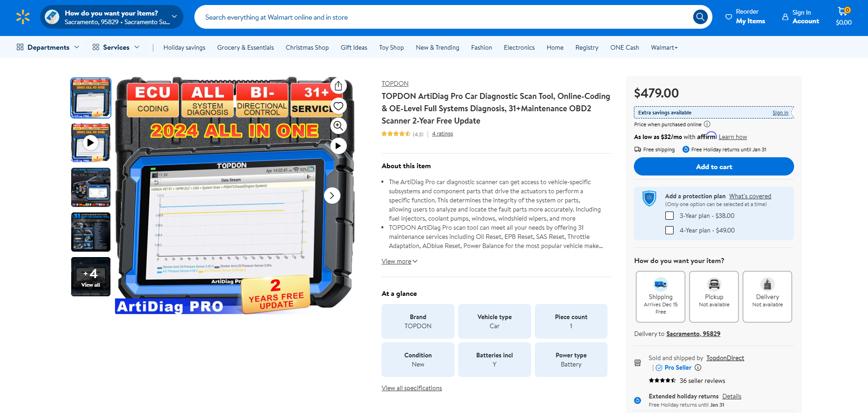Viewport: 868px width, 413px height.
Task: Click the blue search magnifier icon
Action: [x=700, y=17]
